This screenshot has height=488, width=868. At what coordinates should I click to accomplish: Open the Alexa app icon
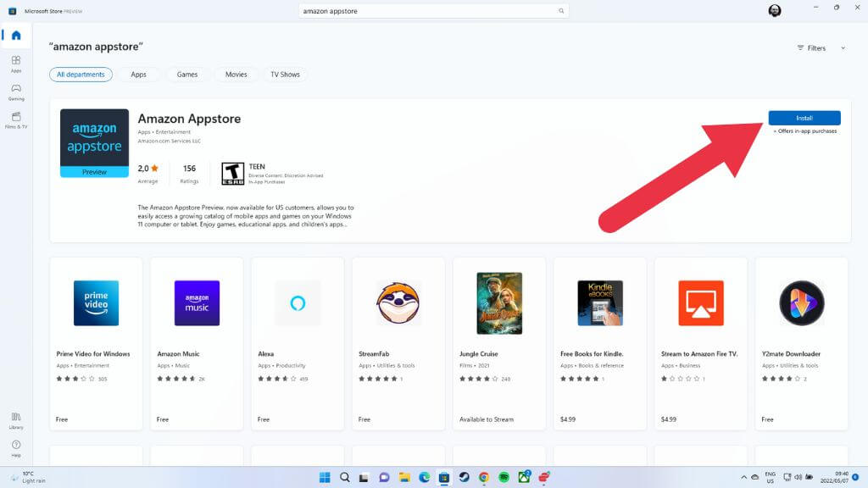click(298, 303)
